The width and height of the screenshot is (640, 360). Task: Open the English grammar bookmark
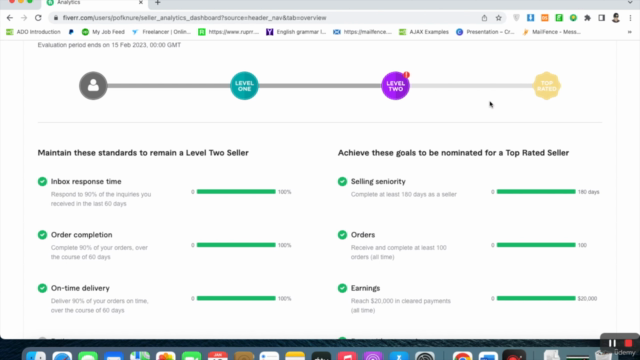pos(296,32)
